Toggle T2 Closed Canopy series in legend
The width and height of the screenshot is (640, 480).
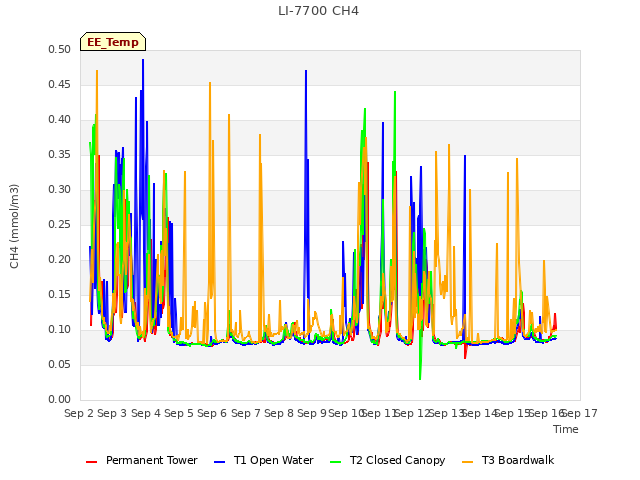(387, 460)
